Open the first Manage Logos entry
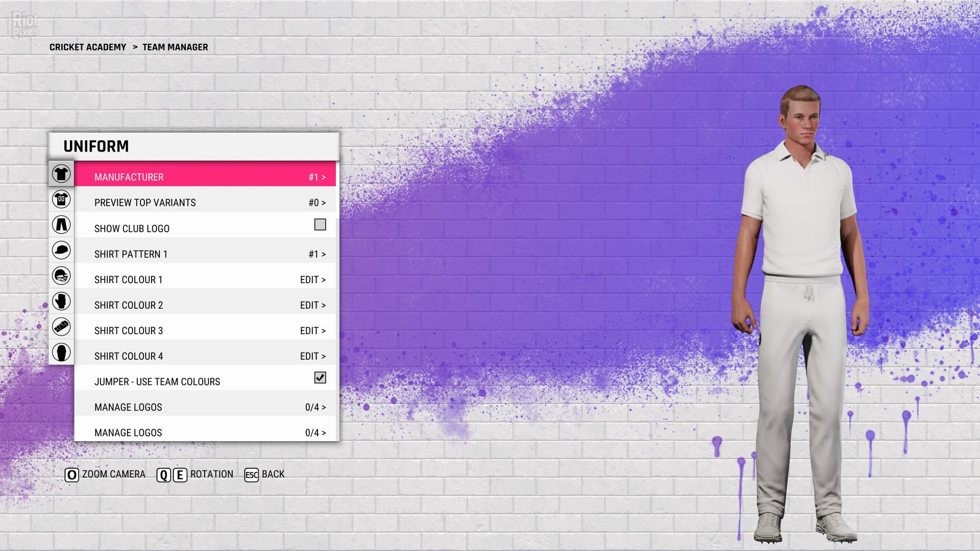The image size is (980, 551). [204, 407]
